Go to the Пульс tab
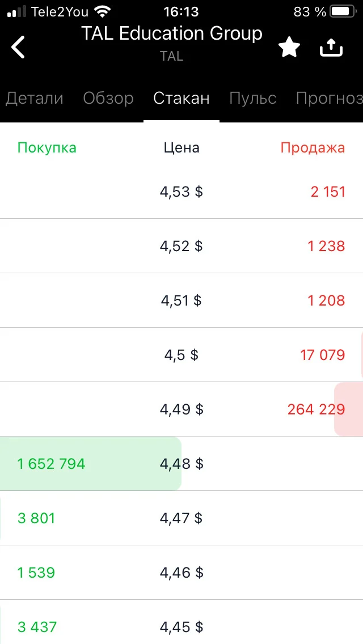 click(x=253, y=98)
